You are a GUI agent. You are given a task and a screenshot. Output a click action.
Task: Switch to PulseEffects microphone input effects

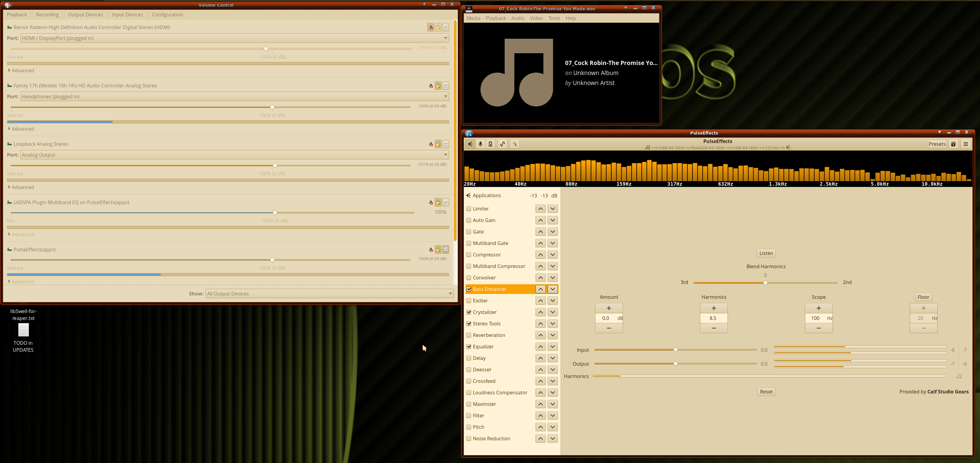point(480,144)
